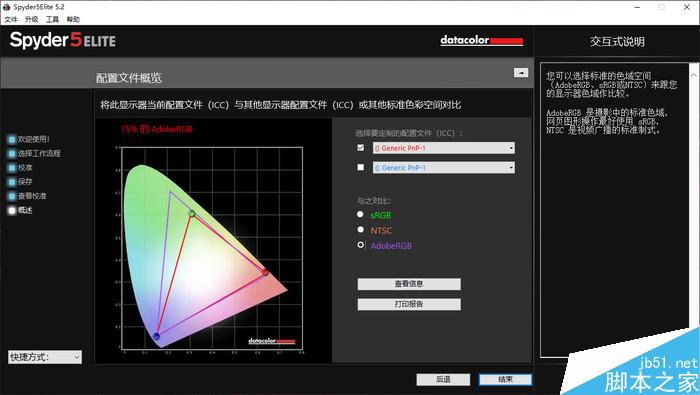Open the 快捷方式 shortcut dropdown
Image resolution: width=700 pixels, height=395 pixels.
point(45,357)
